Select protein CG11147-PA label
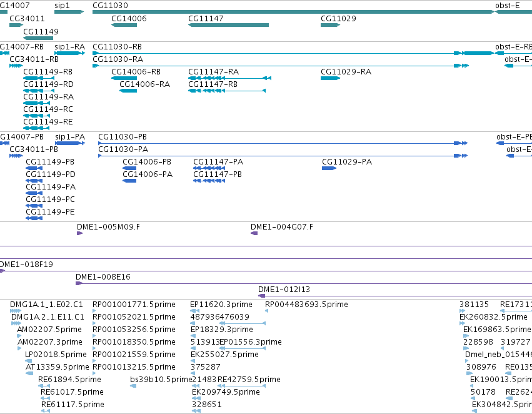Screen dimensions: 532x414 [x=218, y=162]
